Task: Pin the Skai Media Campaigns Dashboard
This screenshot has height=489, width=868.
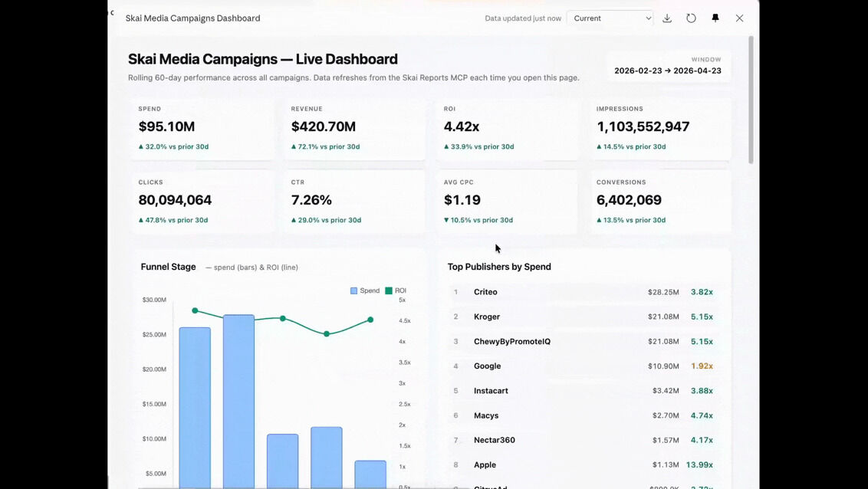Action: tap(715, 18)
